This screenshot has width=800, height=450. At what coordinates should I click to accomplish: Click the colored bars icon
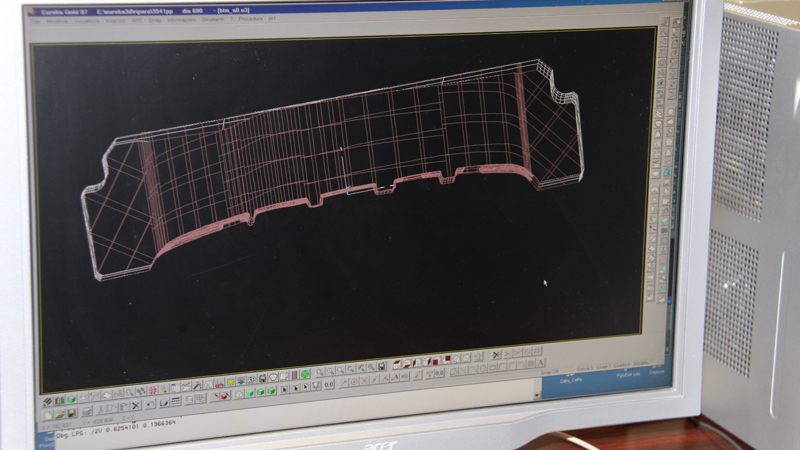[x=60, y=401]
